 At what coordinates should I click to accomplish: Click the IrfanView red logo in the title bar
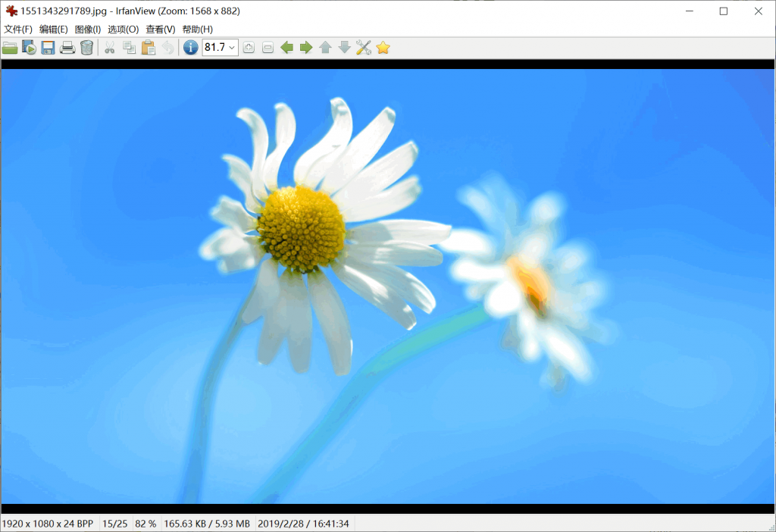click(11, 11)
